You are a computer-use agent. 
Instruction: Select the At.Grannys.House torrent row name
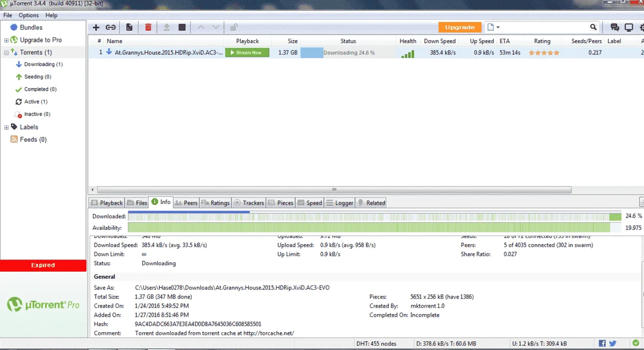tap(169, 53)
